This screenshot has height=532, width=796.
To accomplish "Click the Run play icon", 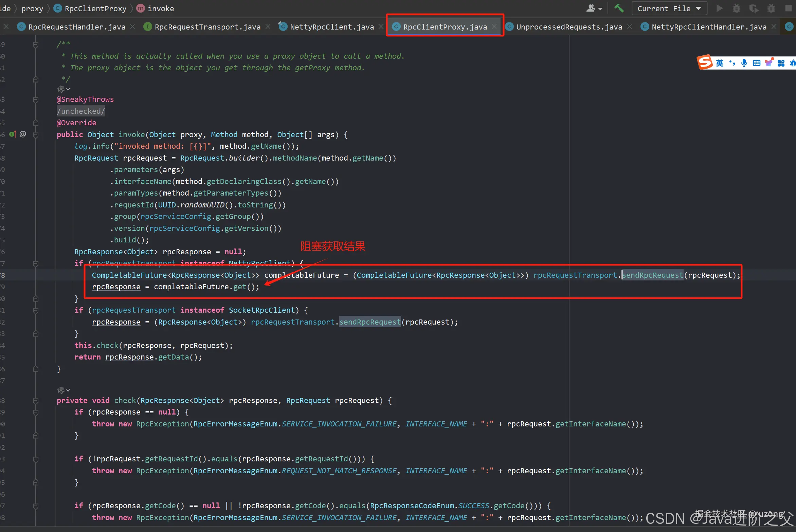I will tap(719, 8).
